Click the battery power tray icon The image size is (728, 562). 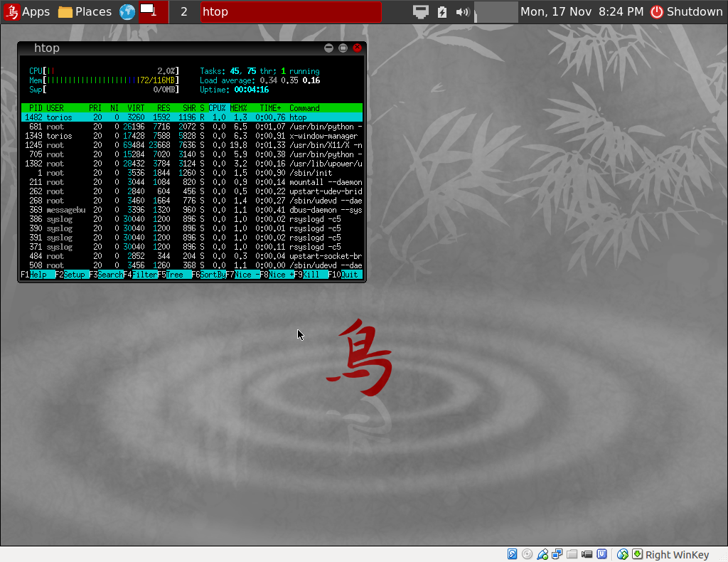[442, 11]
